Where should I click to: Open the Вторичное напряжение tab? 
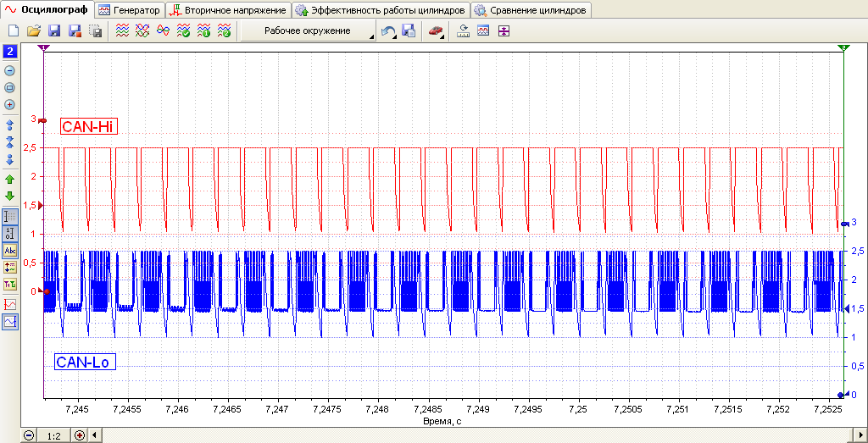(228, 10)
